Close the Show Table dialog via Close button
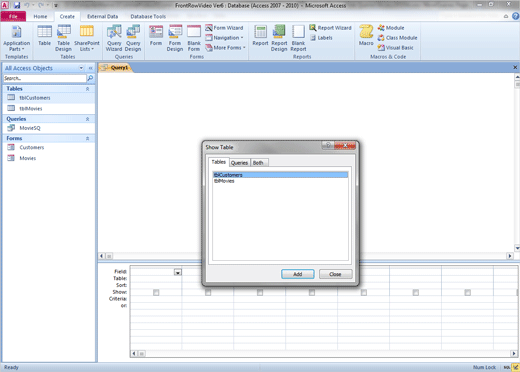520x372 pixels. pos(335,274)
